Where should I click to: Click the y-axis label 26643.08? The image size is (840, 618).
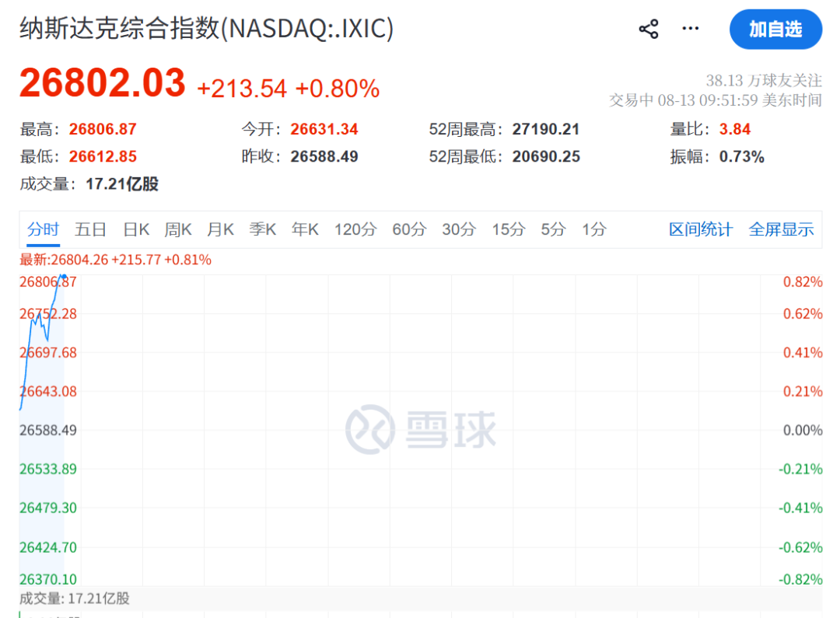48,392
